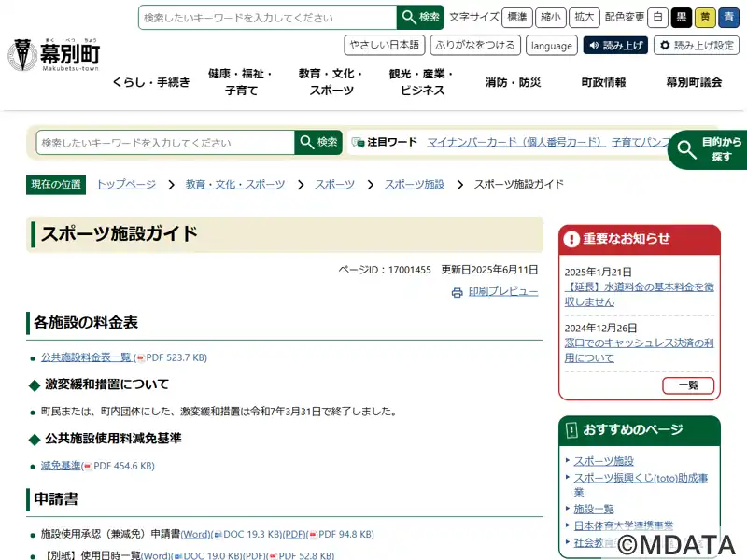
Task: Enlarge text size with 拡大 button
Action: point(585,17)
